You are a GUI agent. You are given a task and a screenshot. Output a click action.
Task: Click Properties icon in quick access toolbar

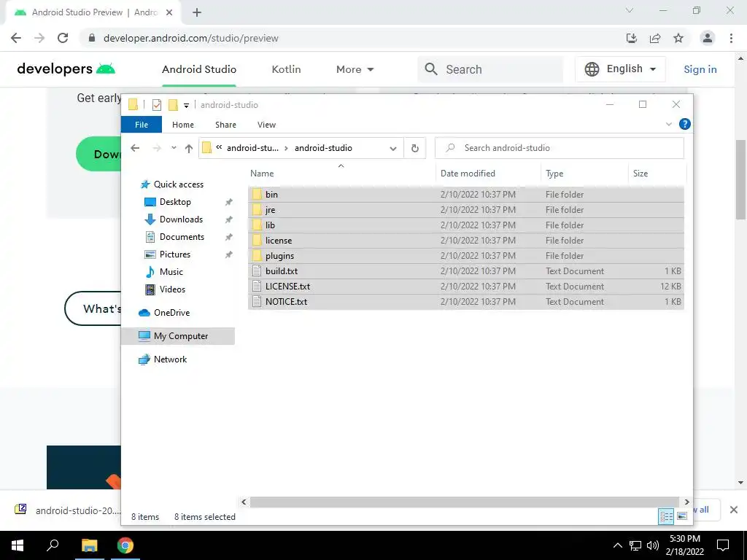(157, 105)
